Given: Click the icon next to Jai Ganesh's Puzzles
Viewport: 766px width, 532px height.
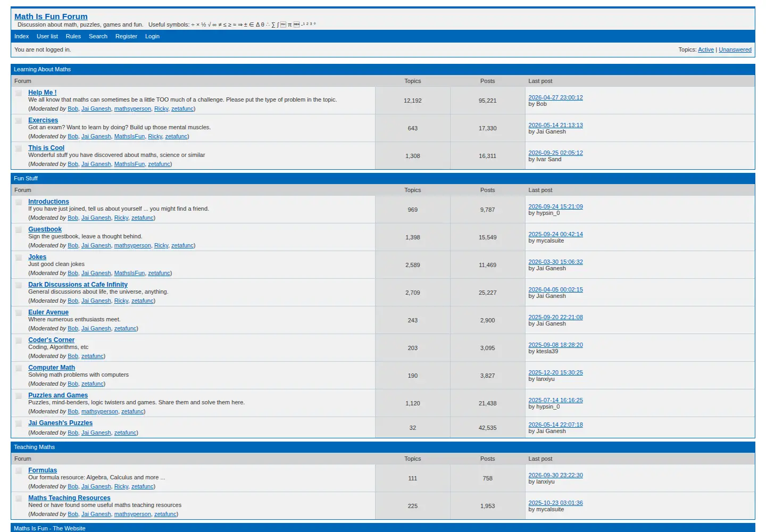Looking at the screenshot, I should [x=19, y=423].
